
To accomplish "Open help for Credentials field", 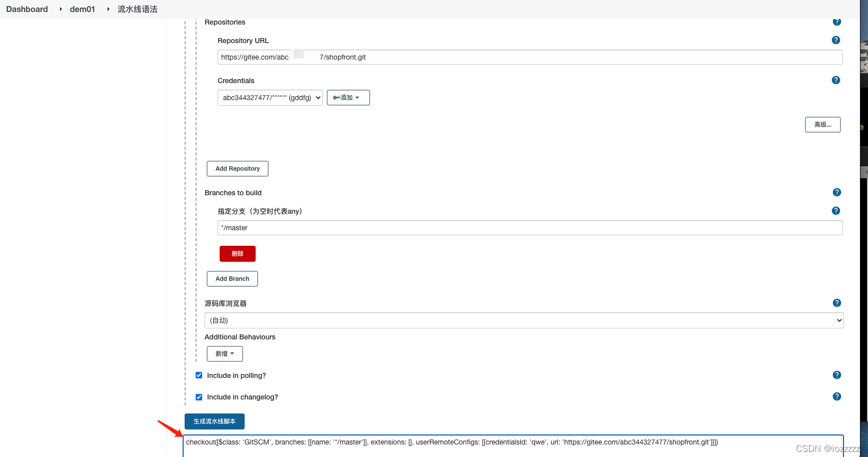I will click(x=835, y=80).
